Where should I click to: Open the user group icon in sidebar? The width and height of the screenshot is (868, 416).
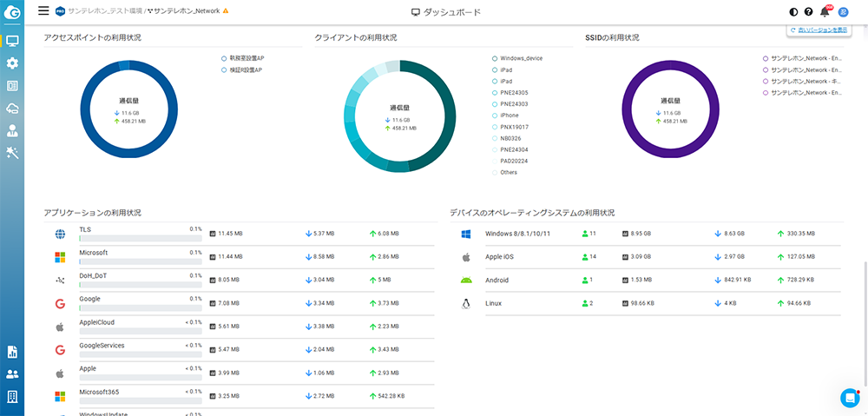pos(12,374)
